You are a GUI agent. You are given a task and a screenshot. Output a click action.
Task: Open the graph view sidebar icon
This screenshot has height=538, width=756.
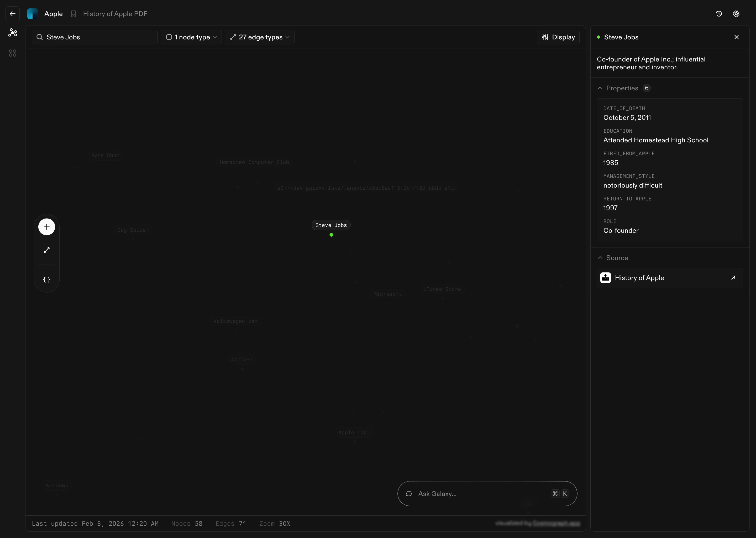tap(13, 33)
